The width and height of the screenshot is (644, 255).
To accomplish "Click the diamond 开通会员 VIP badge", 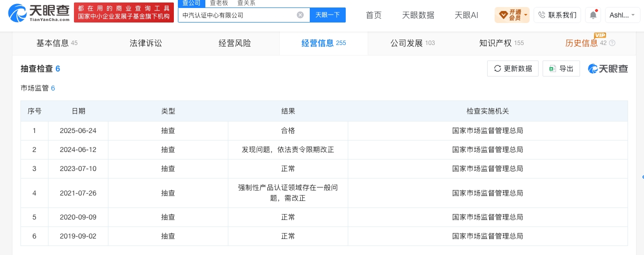I will [512, 15].
